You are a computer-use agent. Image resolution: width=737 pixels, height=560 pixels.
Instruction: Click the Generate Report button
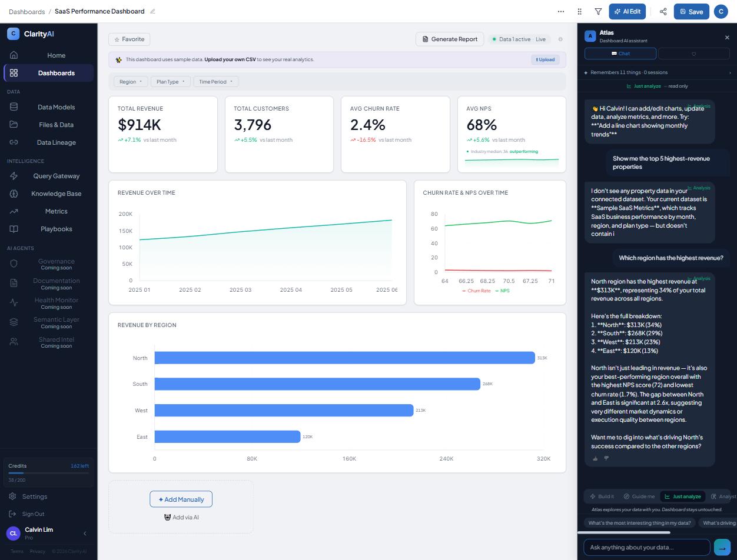click(x=450, y=39)
